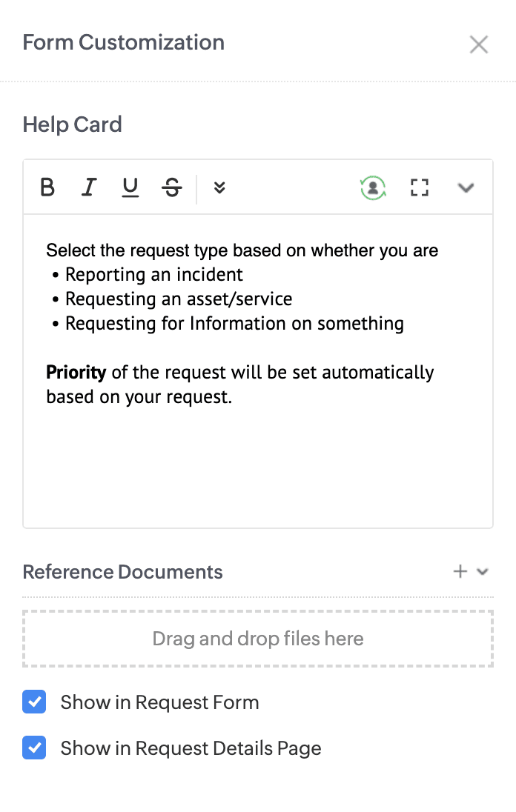
Task: Click 'Requesting for Information on something' line
Action: (234, 324)
